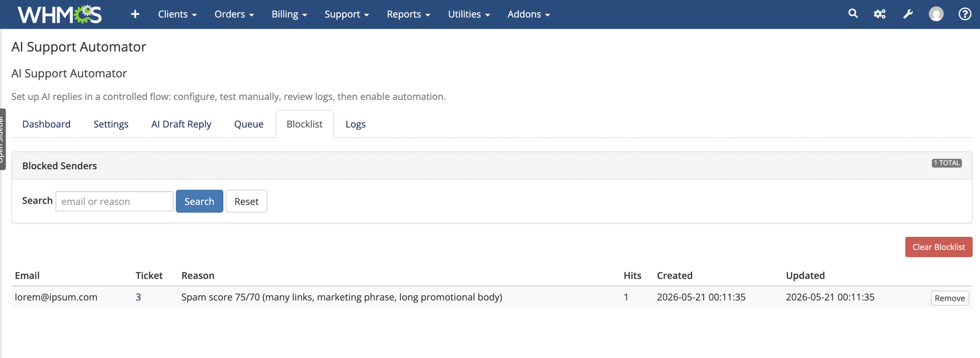Click the Updated column header
This screenshot has width=980, height=358.
point(805,276)
